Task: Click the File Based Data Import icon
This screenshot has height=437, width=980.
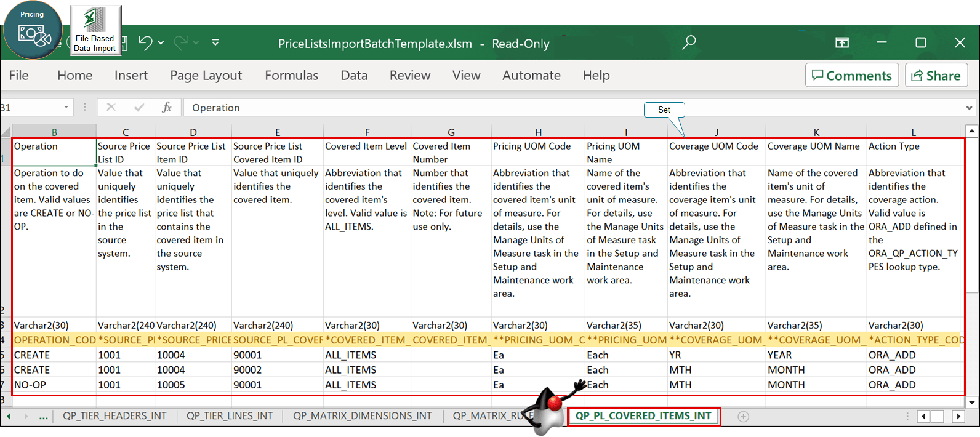Action: (95, 30)
